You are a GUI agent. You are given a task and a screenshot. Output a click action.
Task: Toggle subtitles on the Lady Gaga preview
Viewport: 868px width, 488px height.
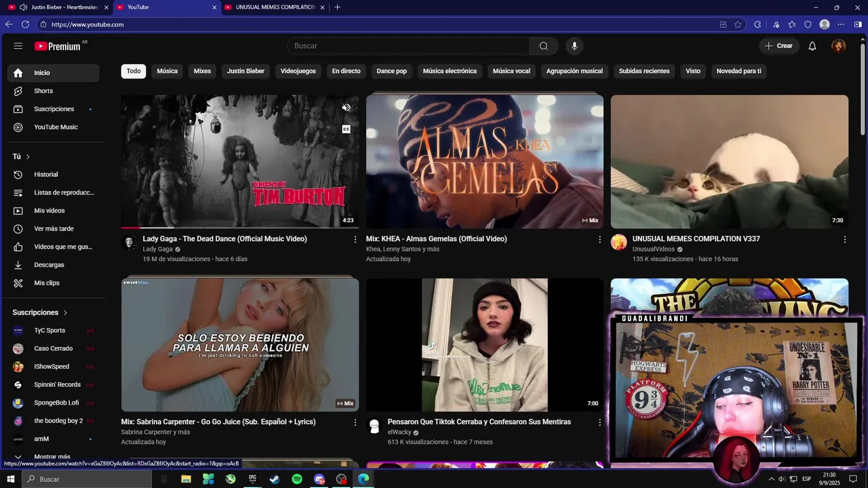346,129
